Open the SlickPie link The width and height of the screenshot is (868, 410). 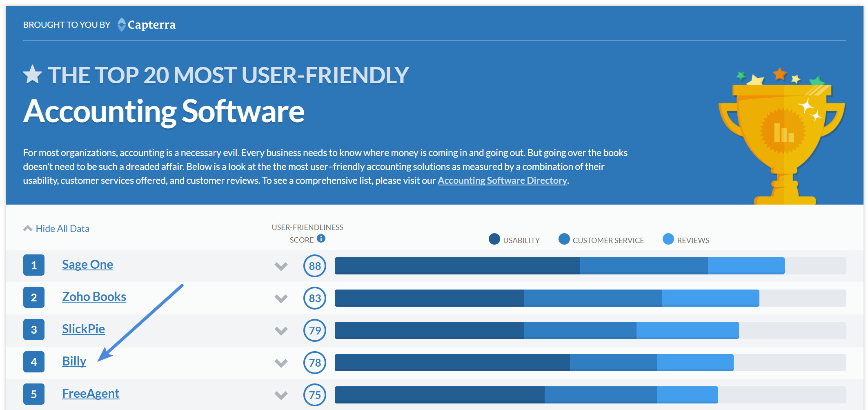pos(83,329)
